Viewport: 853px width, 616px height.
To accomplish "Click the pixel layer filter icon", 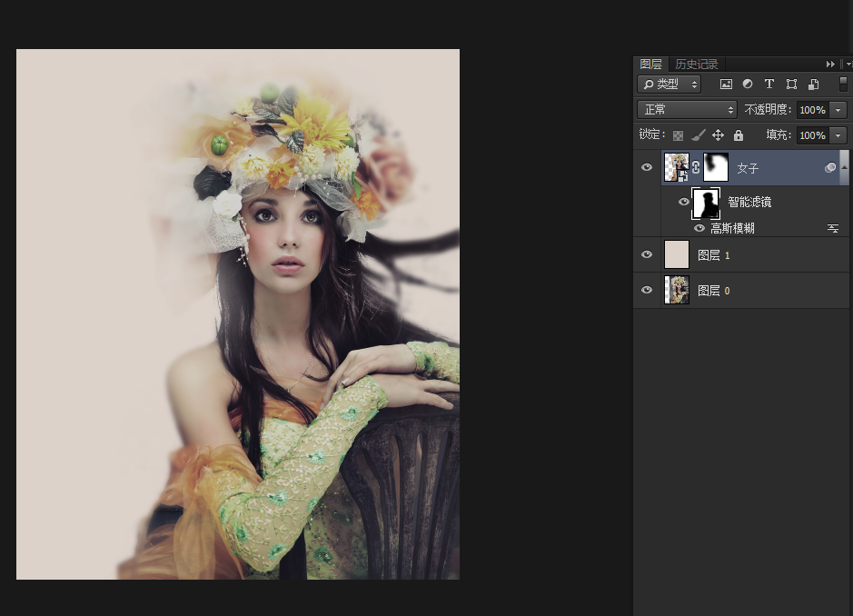I will point(726,84).
